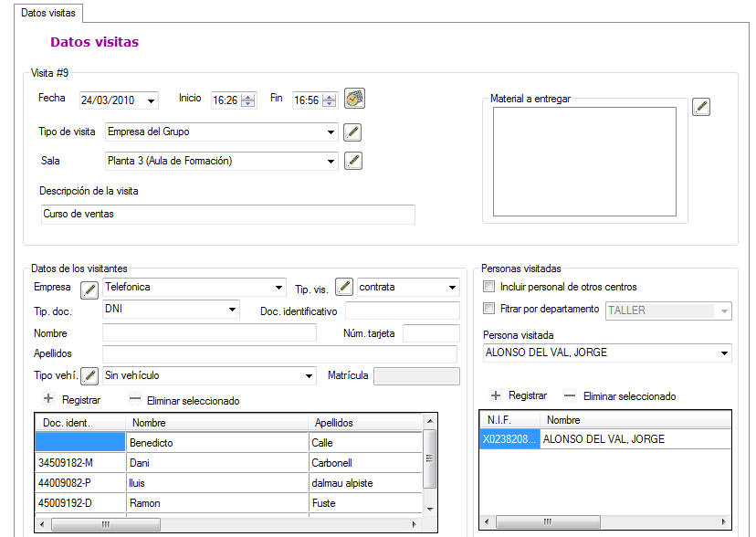Viewport: 756px width, 537px height.
Task: Click the pencil icon beside Tip. vis.
Action: (x=344, y=287)
